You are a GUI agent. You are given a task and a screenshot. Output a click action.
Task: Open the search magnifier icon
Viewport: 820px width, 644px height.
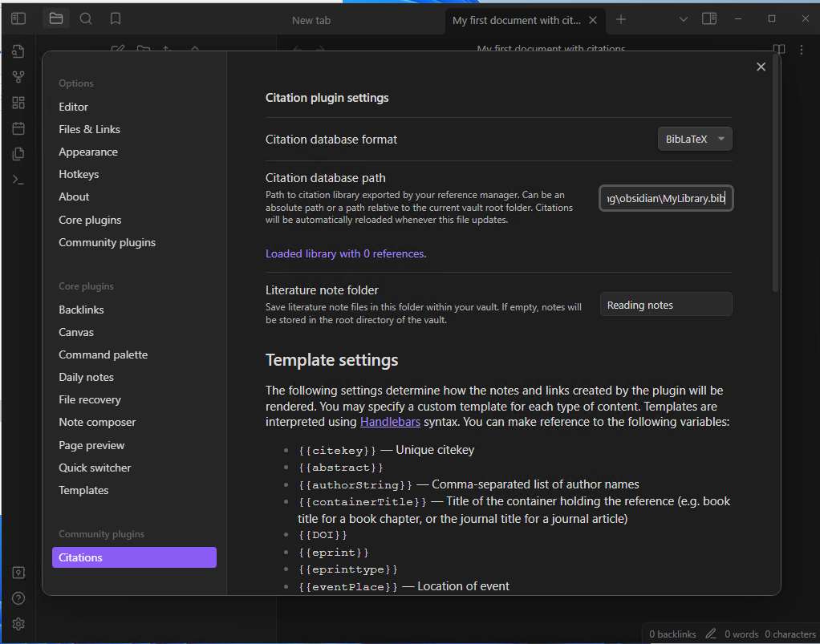pyautogui.click(x=86, y=18)
